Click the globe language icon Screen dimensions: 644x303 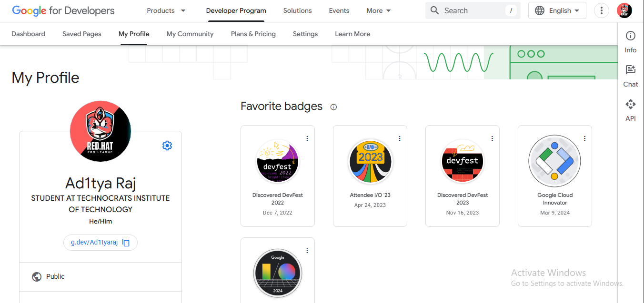pos(540,10)
